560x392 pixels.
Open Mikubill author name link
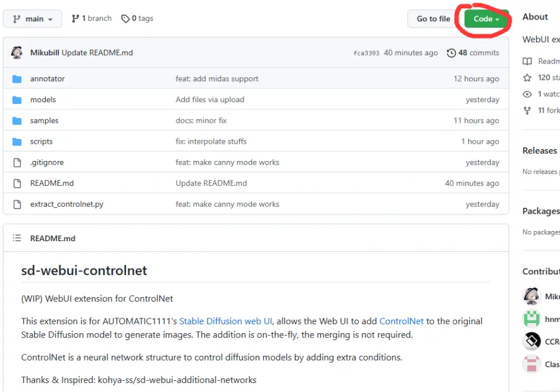pos(45,53)
